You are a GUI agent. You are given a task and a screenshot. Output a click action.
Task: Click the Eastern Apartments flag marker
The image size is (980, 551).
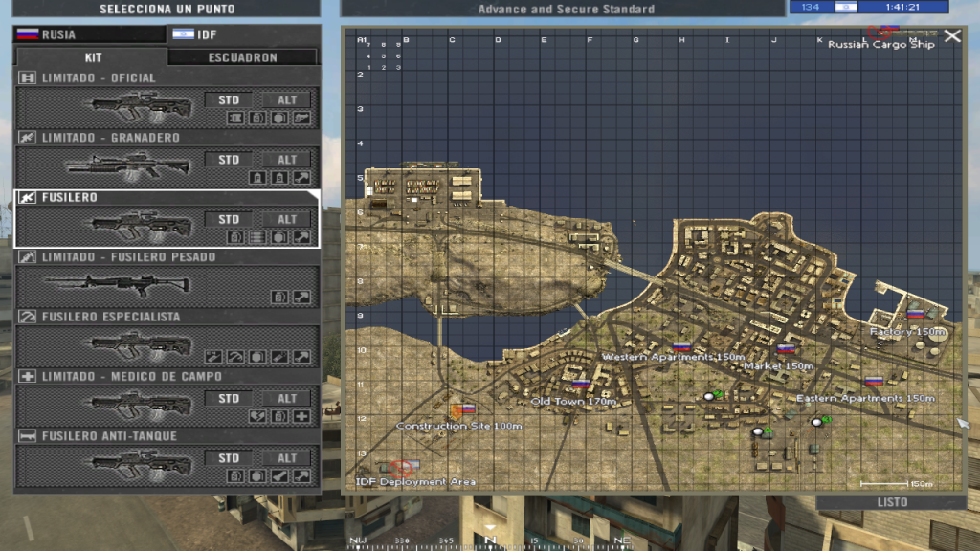pos(873,381)
